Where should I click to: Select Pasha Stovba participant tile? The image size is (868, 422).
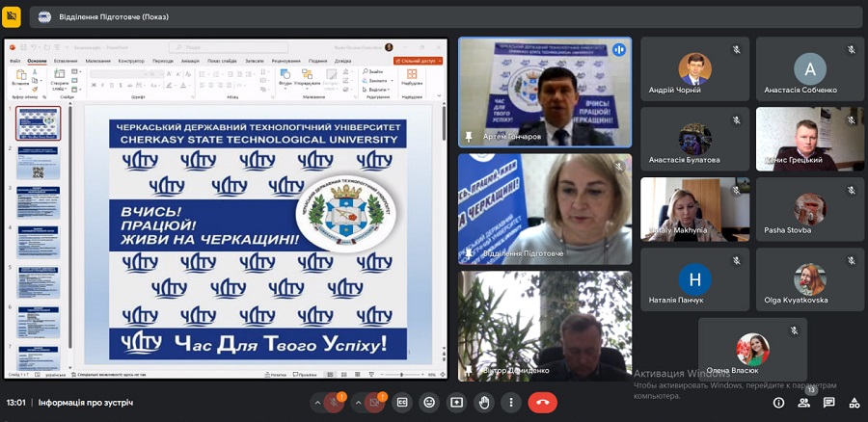pos(810,209)
